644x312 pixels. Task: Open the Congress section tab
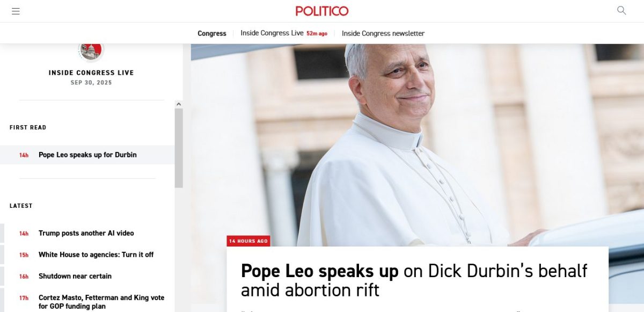point(212,33)
